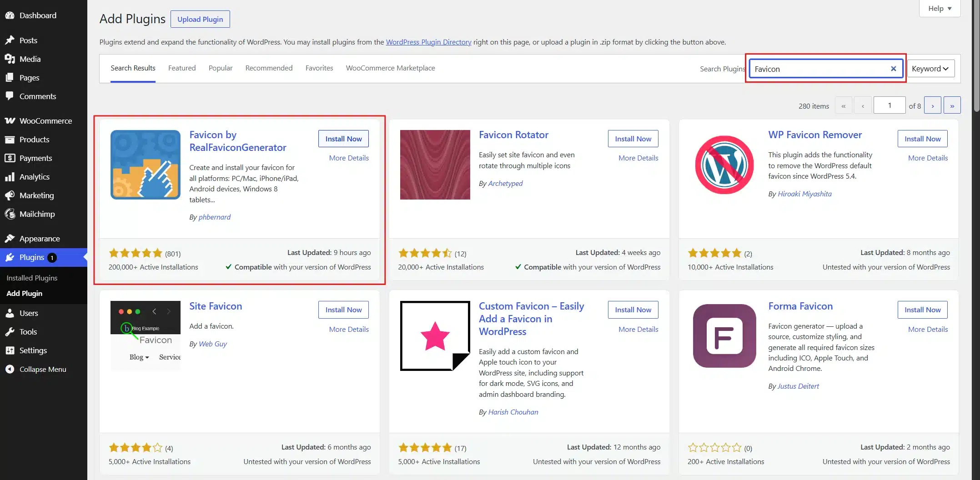Click the Payments dollar icon

10,158
